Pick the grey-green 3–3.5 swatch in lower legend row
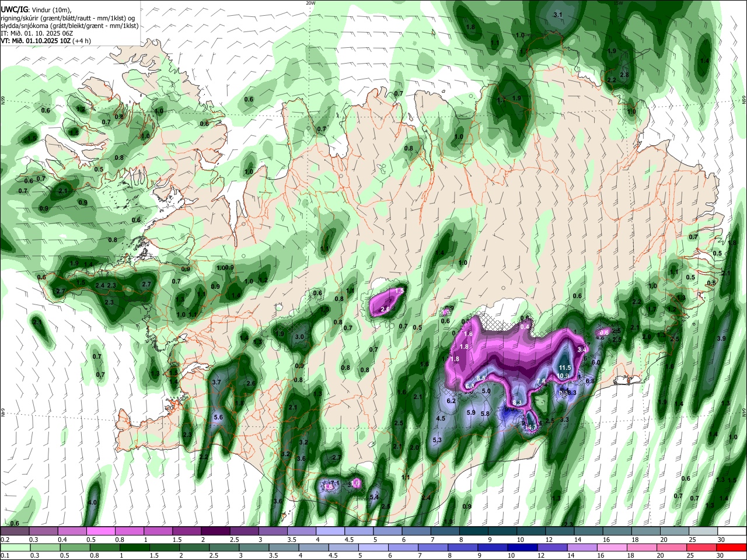Screen dimensions: 747x560 (253, 547)
